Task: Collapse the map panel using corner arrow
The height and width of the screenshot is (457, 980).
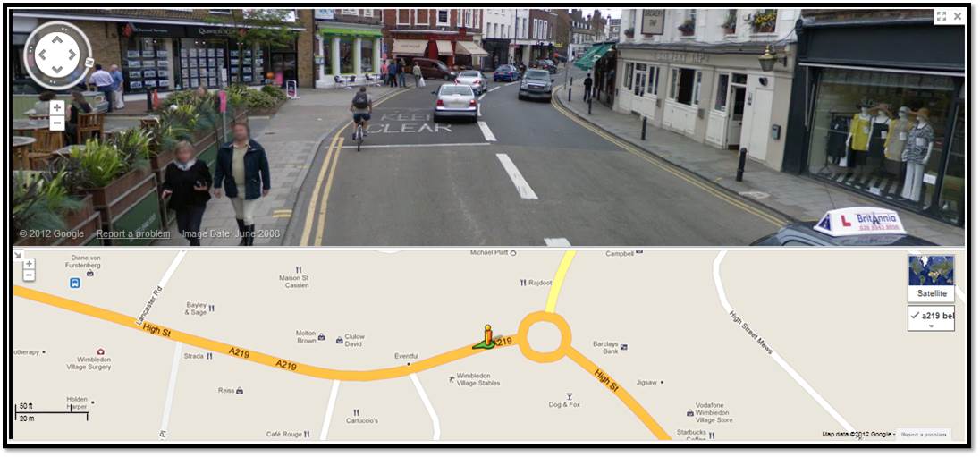Action: point(18,255)
